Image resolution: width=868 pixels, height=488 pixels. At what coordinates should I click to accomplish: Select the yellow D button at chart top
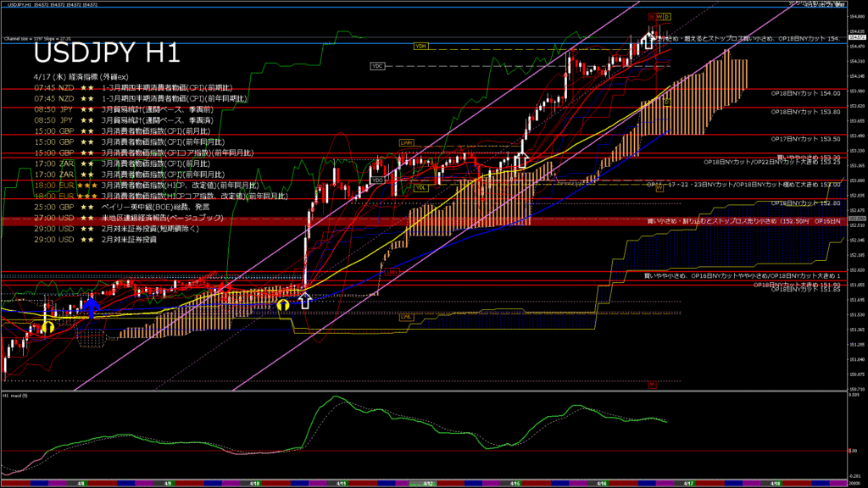667,17
